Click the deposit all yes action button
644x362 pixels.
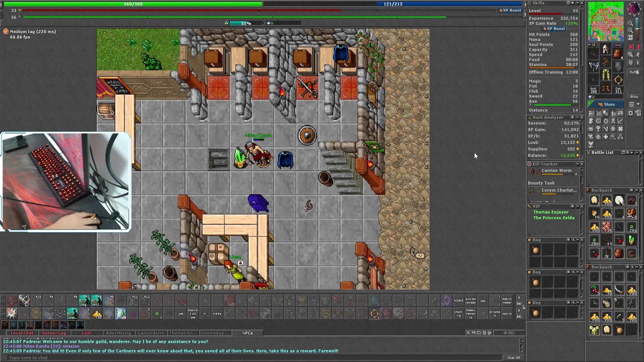(x=193, y=313)
